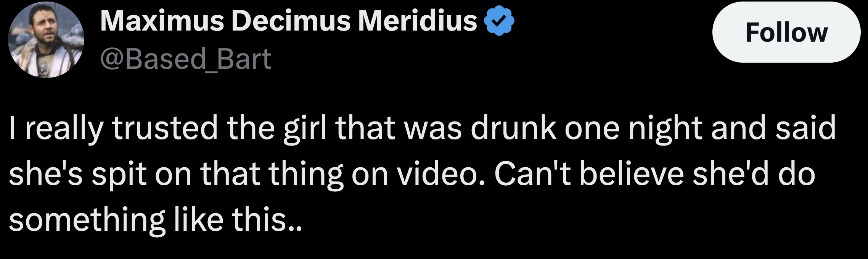
Task: Open the profile picture avatar
Action: click(x=46, y=39)
